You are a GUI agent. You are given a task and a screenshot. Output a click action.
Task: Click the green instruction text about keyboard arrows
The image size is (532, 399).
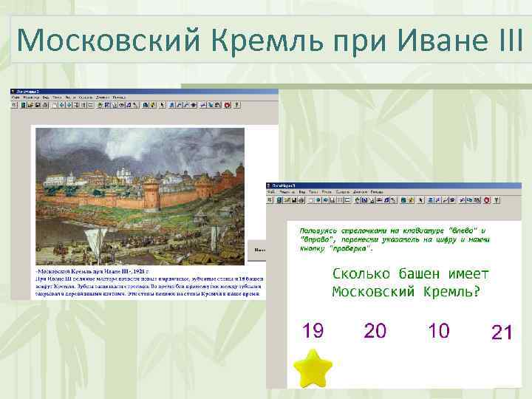tap(395, 239)
